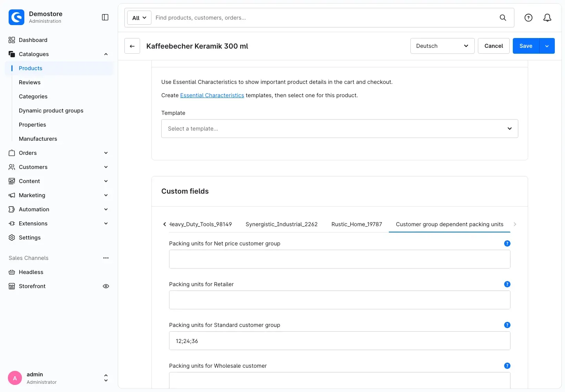Expand the Orders menu
This screenshot has height=392, width=565.
point(106,153)
